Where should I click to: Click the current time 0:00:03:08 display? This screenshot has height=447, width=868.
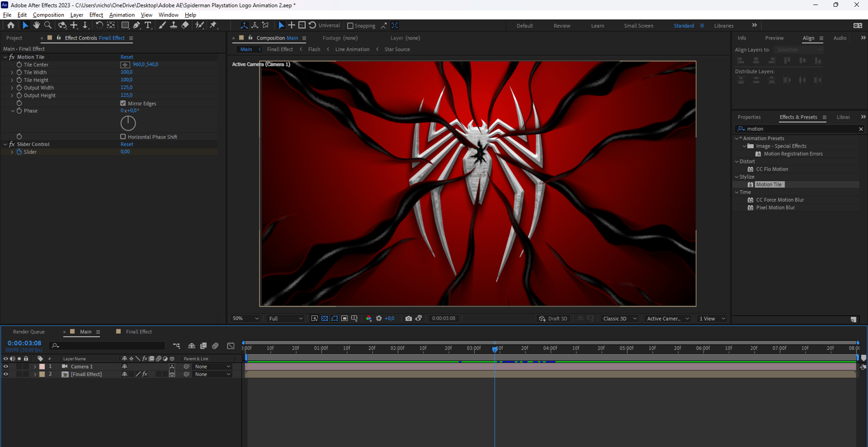coord(24,343)
